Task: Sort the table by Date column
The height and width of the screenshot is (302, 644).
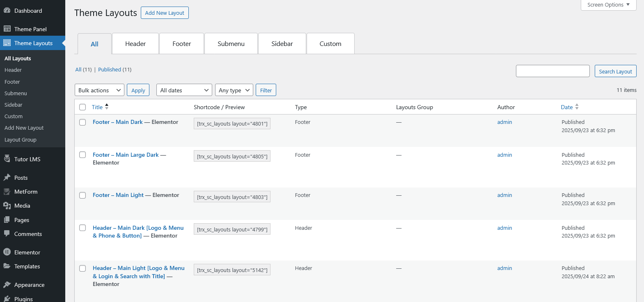Action: 567,107
